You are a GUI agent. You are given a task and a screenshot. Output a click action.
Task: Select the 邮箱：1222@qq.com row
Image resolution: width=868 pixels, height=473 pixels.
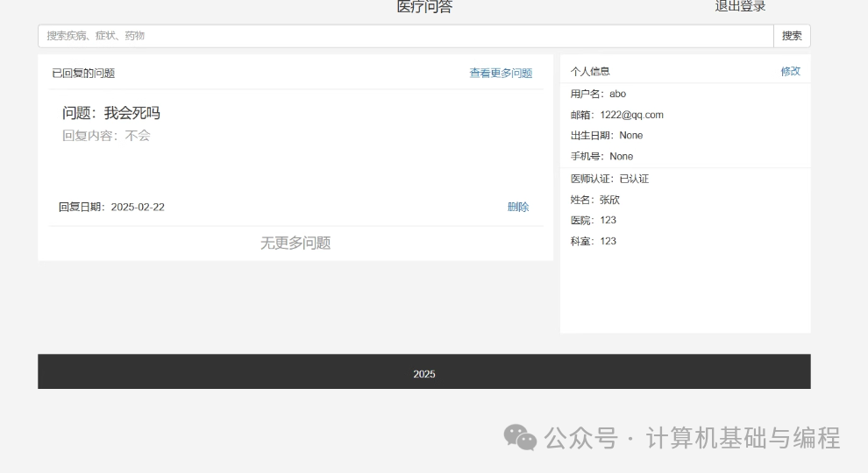click(x=617, y=115)
